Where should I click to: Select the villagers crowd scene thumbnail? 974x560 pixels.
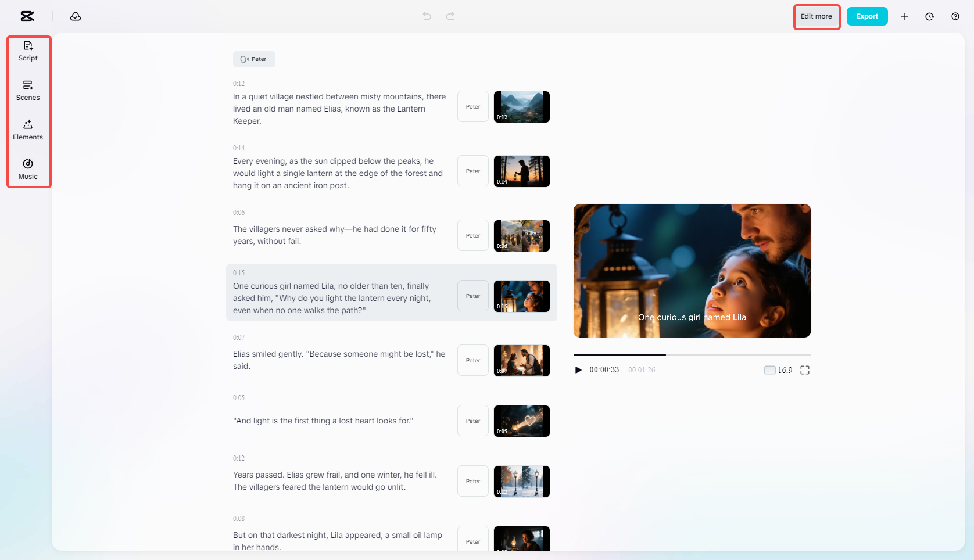[x=522, y=236]
